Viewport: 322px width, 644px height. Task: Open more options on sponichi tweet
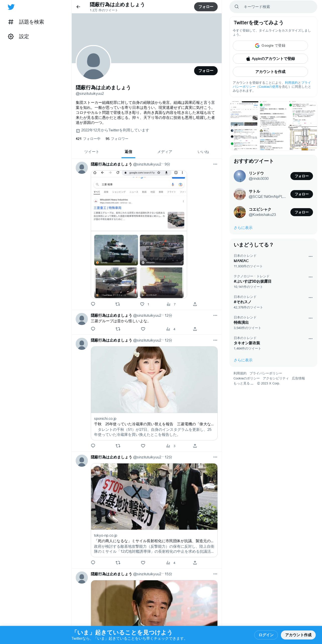pos(215,340)
